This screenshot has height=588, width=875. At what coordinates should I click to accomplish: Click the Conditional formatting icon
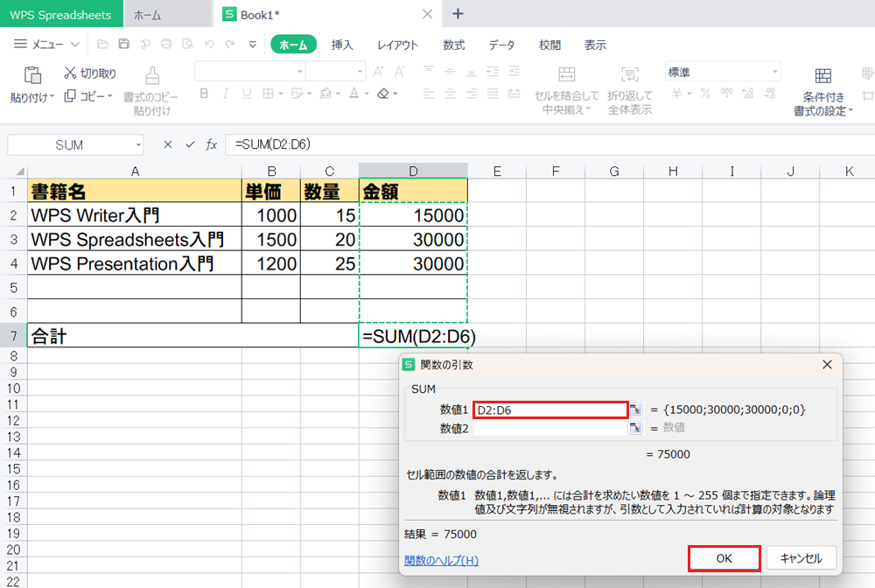coord(823,76)
